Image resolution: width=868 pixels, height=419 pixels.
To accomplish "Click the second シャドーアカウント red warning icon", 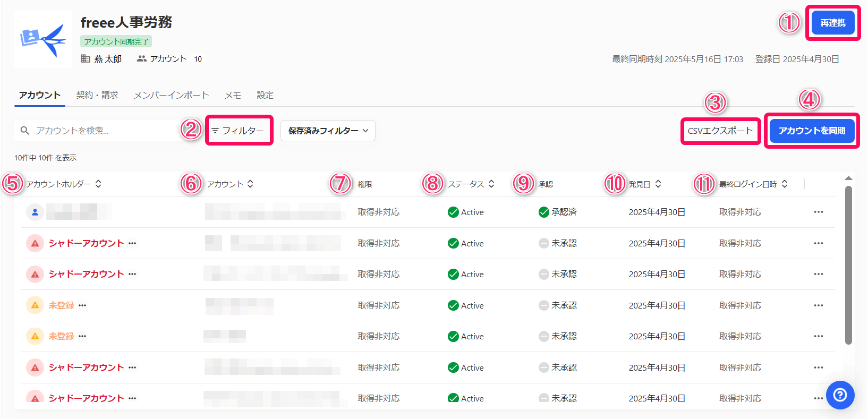I will pyautogui.click(x=35, y=274).
